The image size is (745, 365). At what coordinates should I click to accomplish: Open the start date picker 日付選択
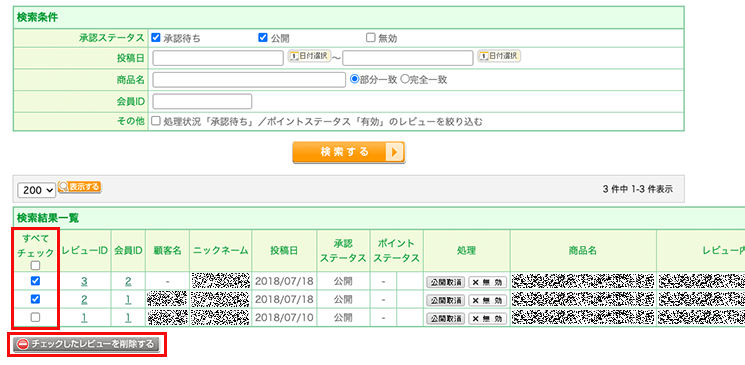(x=309, y=56)
